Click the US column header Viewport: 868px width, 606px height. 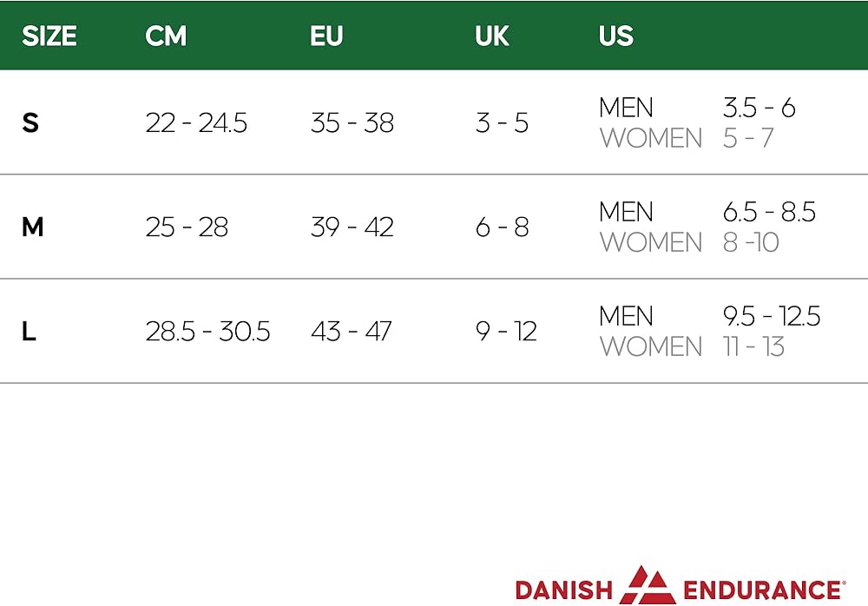pyautogui.click(x=615, y=36)
